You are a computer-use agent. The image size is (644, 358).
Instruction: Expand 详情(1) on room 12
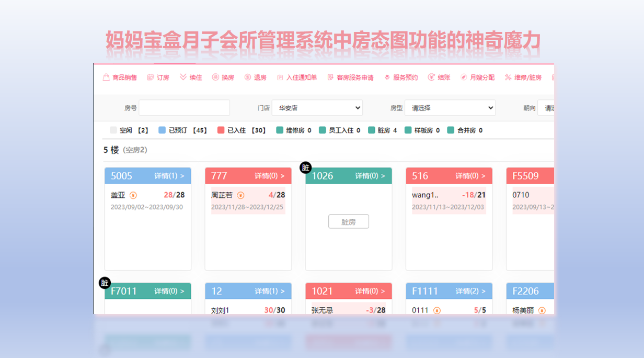(x=269, y=291)
